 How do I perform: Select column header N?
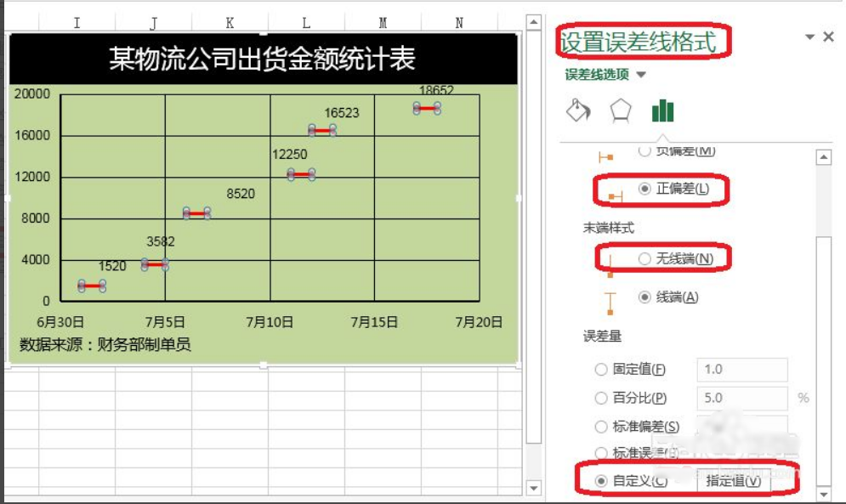[x=459, y=23]
